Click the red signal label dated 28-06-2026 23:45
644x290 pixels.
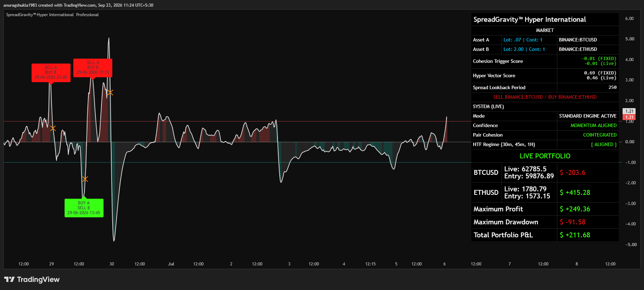click(51, 73)
